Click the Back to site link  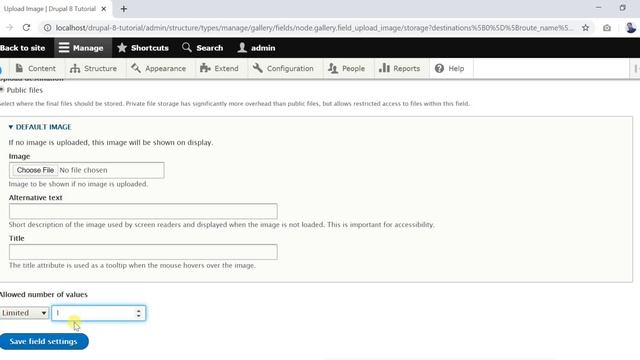pyautogui.click(x=23, y=48)
